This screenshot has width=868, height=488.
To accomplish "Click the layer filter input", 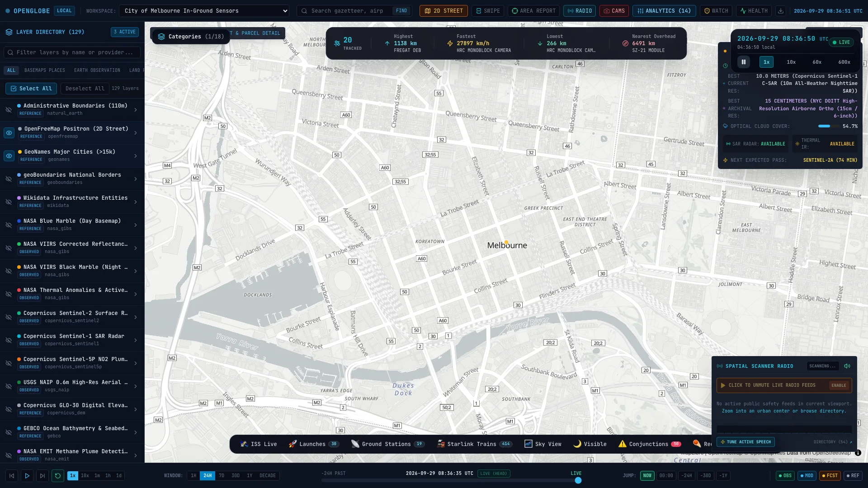I will coord(72,52).
